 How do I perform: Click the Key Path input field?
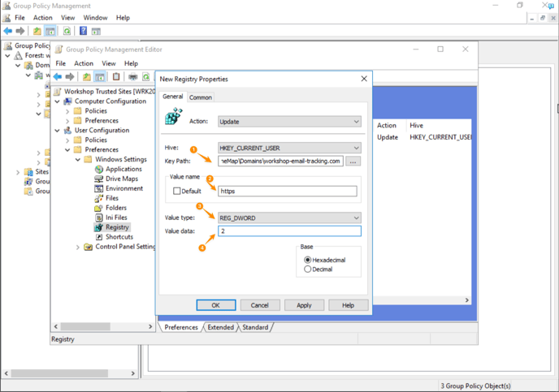pyautogui.click(x=280, y=161)
